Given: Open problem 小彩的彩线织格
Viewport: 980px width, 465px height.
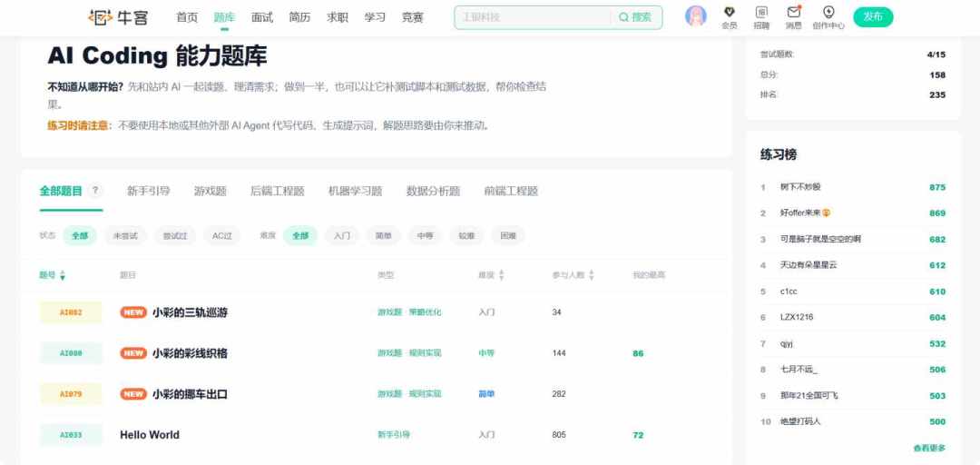Looking at the screenshot, I should 190,353.
